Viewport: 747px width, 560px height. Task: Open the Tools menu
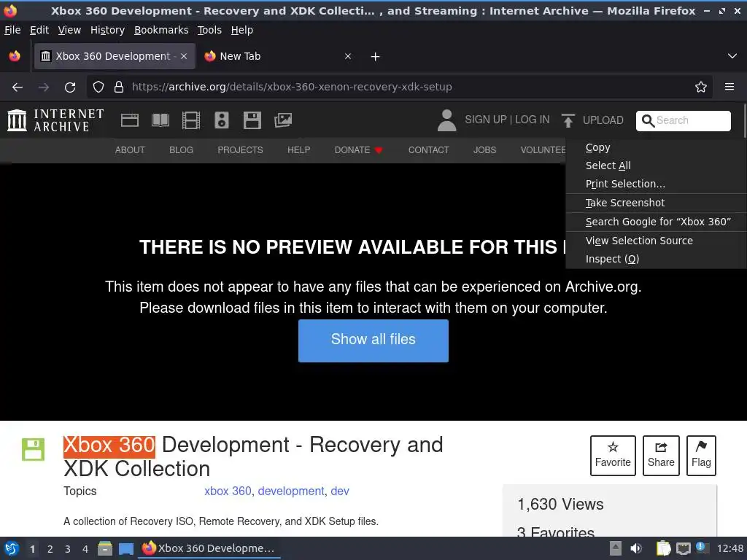[209, 30]
